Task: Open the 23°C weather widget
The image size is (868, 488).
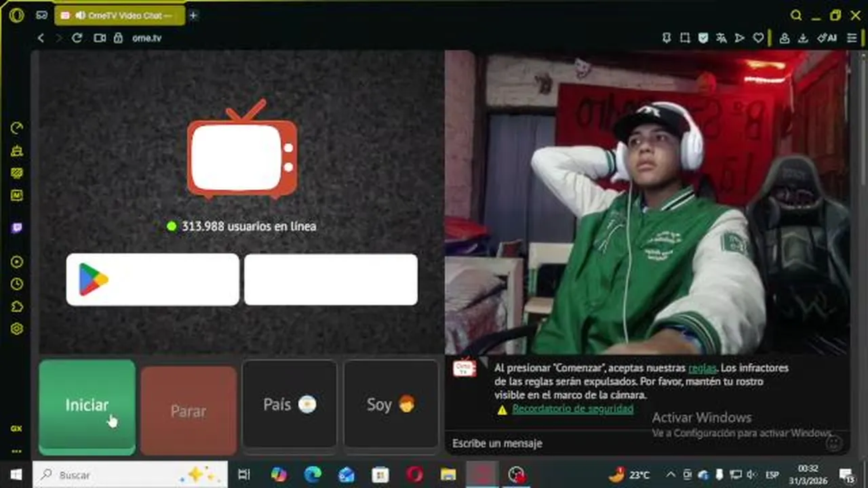Action: [629, 474]
